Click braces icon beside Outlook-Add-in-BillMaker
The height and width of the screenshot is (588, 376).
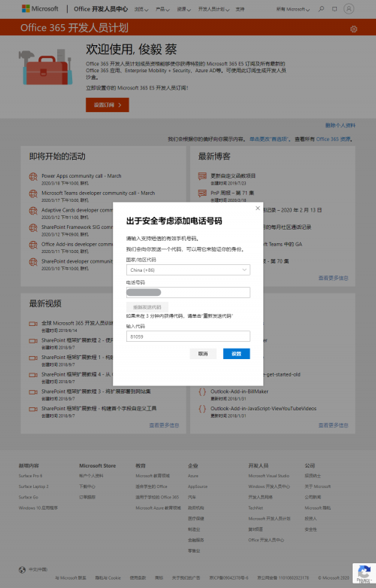[202, 392]
